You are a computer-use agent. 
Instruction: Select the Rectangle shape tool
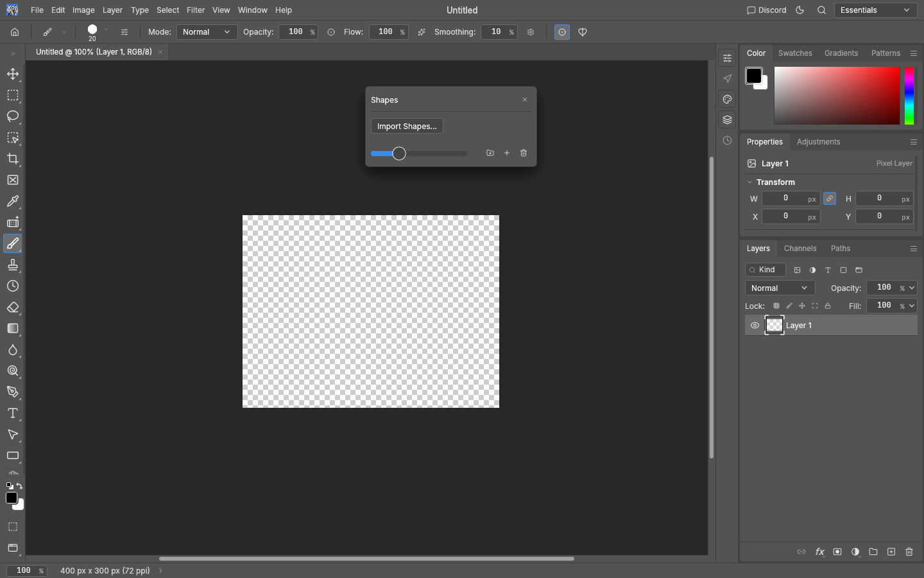[13, 455]
